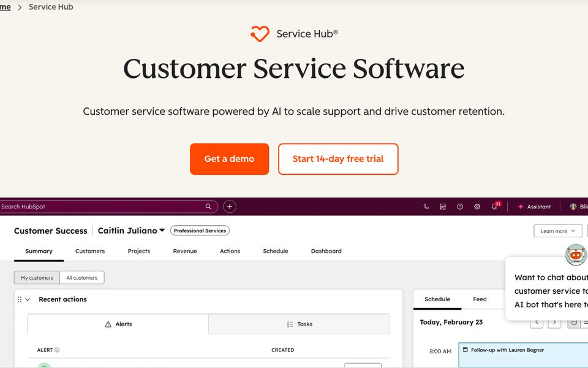Select the All customers toggle
Screen dimensions: 588x368
(x=81, y=278)
